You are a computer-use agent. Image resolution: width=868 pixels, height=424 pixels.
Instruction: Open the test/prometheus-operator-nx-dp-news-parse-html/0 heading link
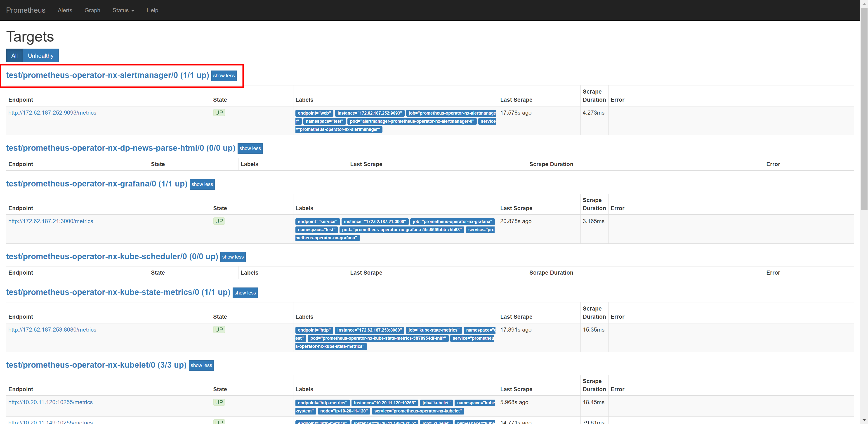tap(121, 148)
